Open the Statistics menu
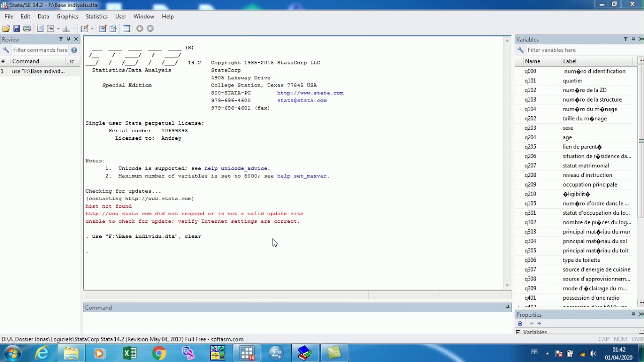Screen dimensions: 644x362 97,17
